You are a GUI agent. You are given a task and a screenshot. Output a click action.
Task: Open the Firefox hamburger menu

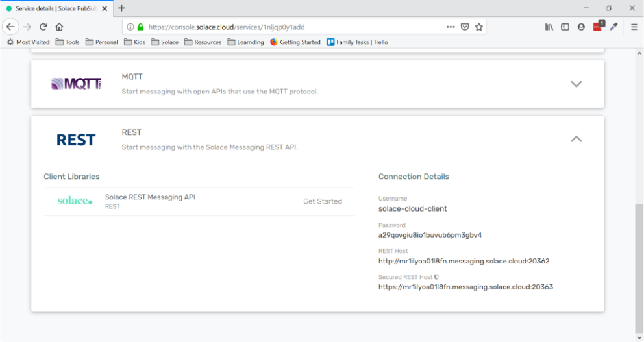(x=634, y=27)
